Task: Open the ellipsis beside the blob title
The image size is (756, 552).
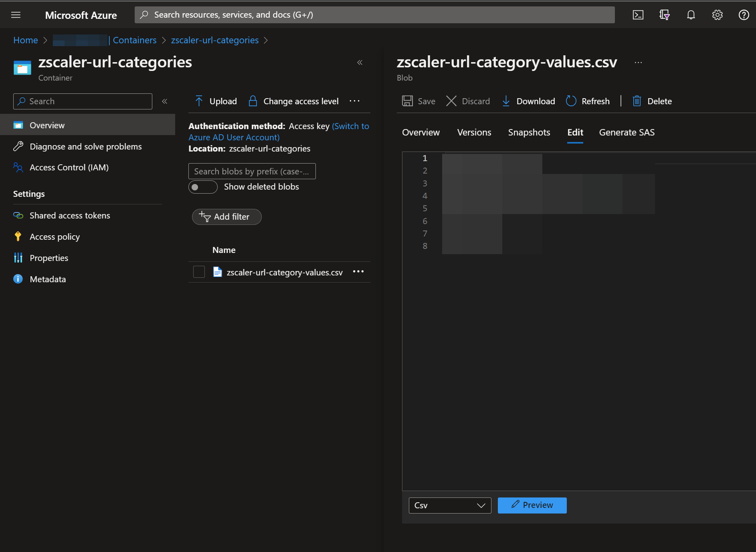Action: (x=638, y=63)
